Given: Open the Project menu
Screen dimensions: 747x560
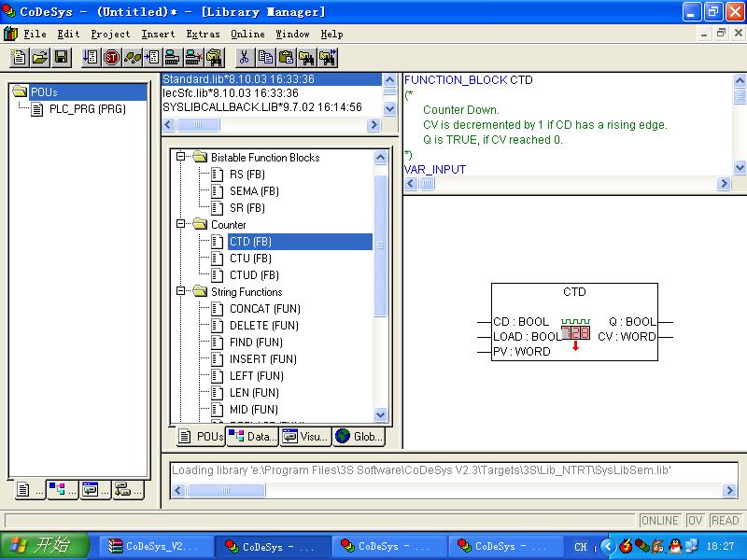Looking at the screenshot, I should 110,34.
